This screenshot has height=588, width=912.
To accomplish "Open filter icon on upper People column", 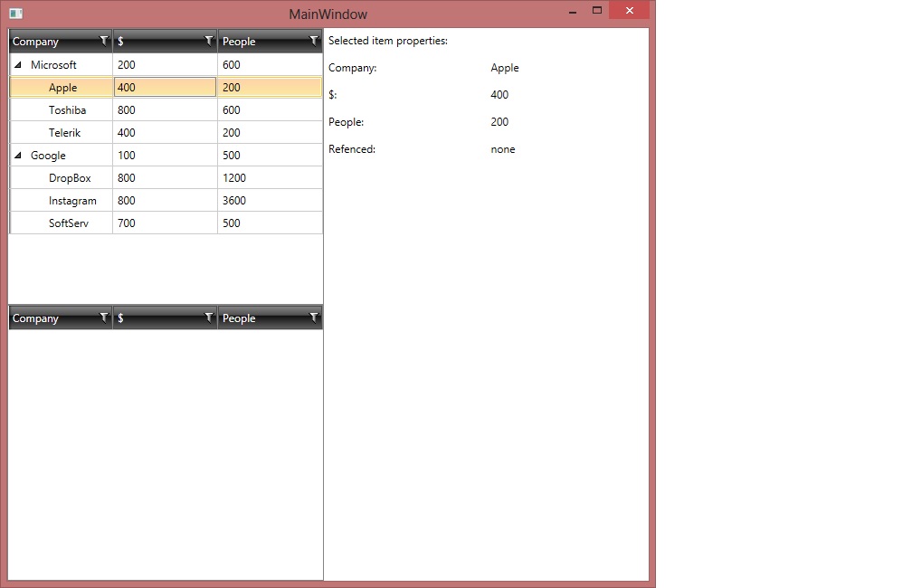I will pos(314,41).
